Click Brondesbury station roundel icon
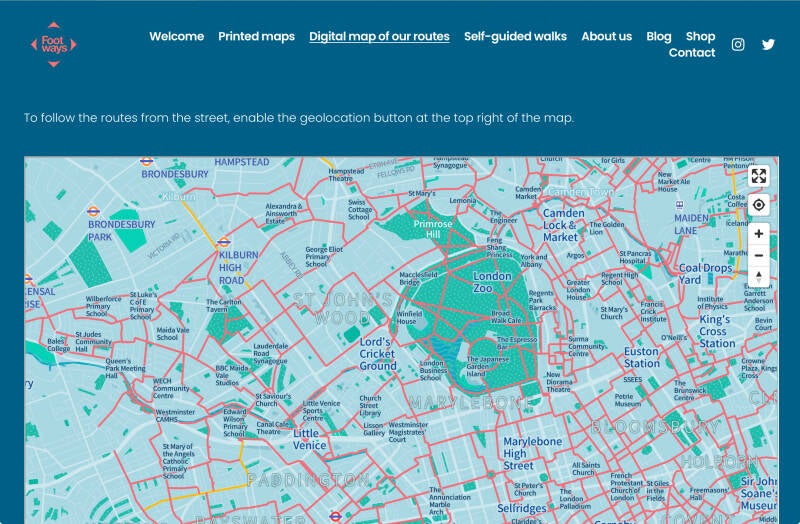 (146, 162)
